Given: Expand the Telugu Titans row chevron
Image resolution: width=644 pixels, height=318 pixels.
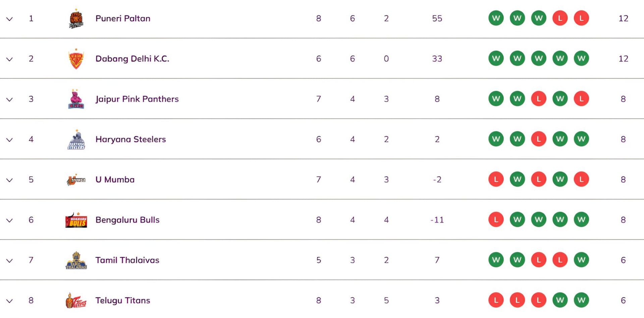Looking at the screenshot, I should (x=9, y=301).
